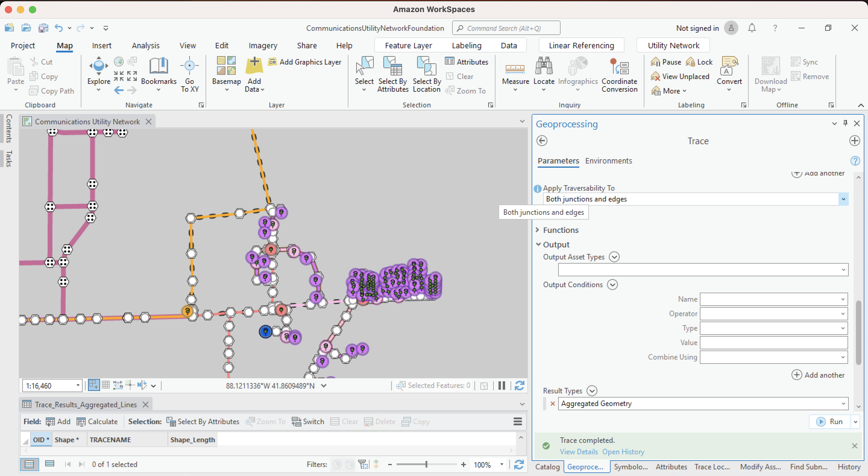Open Apply Traversability To dropdown

pyautogui.click(x=843, y=199)
